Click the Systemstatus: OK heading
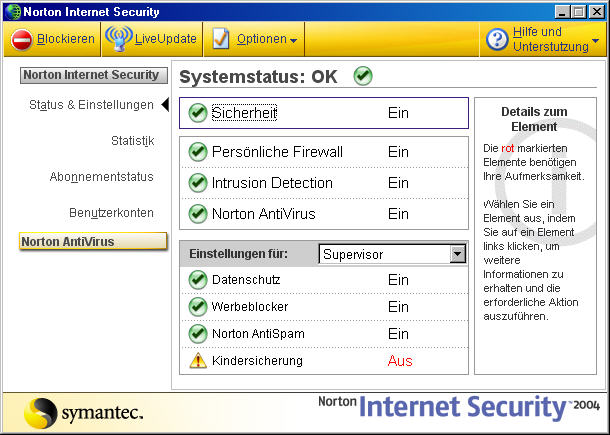Image resolution: width=610 pixels, height=435 pixels. tap(258, 76)
